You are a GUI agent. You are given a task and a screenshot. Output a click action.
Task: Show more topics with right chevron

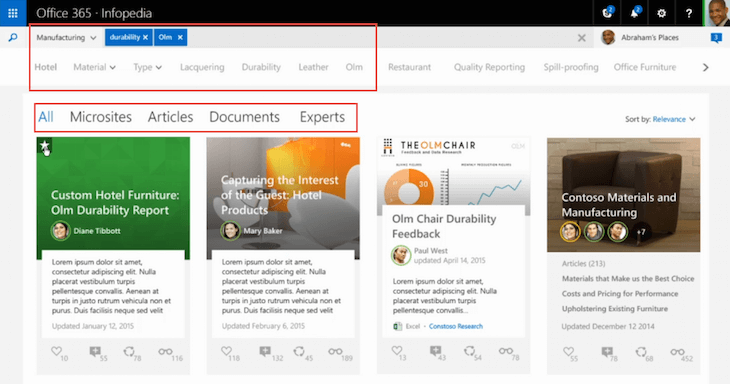point(706,67)
